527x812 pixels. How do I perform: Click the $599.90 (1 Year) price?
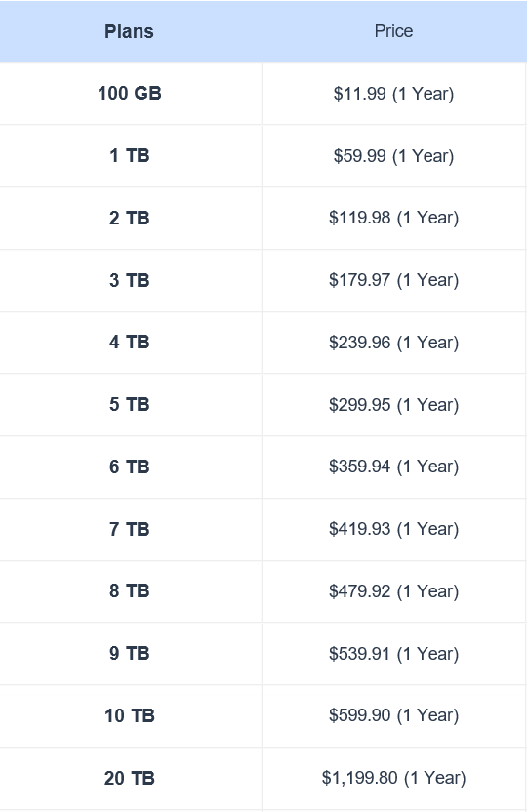point(393,715)
